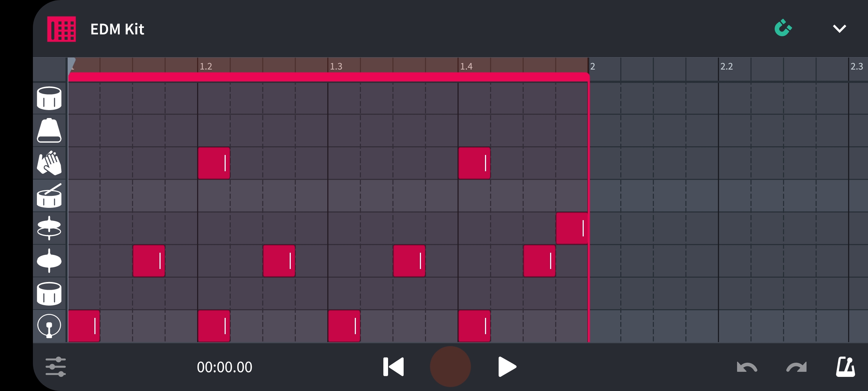This screenshot has height=391, width=868.
Task: Remove the kick note at beat 1.4
Action: (474, 326)
